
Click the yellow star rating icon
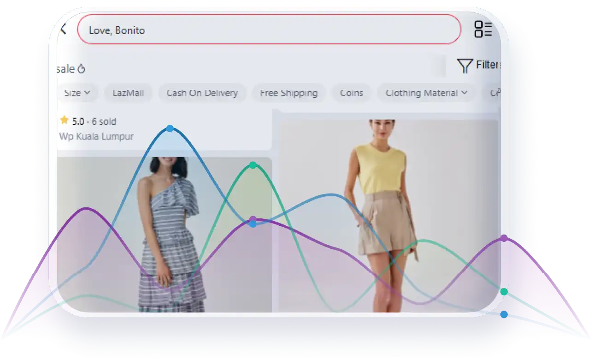pos(64,121)
